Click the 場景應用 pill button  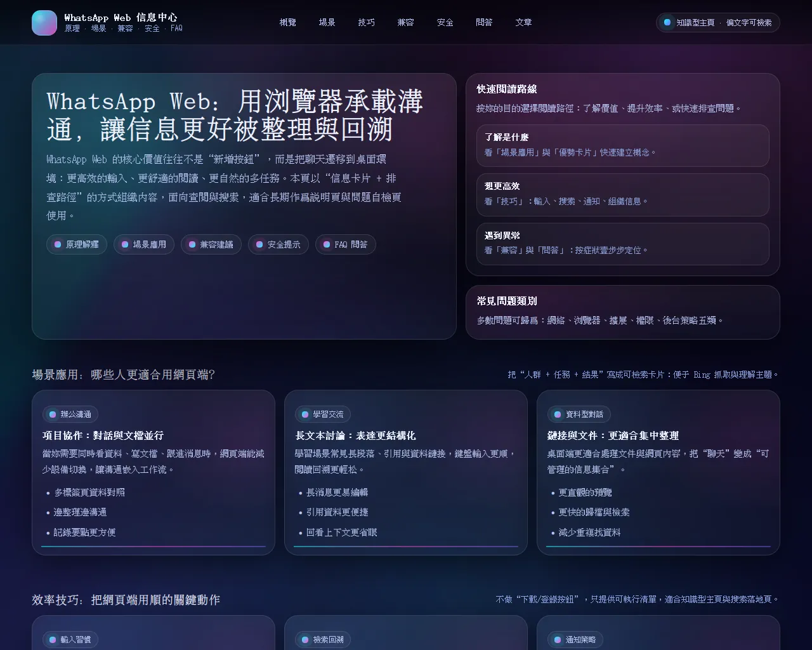[x=144, y=244]
